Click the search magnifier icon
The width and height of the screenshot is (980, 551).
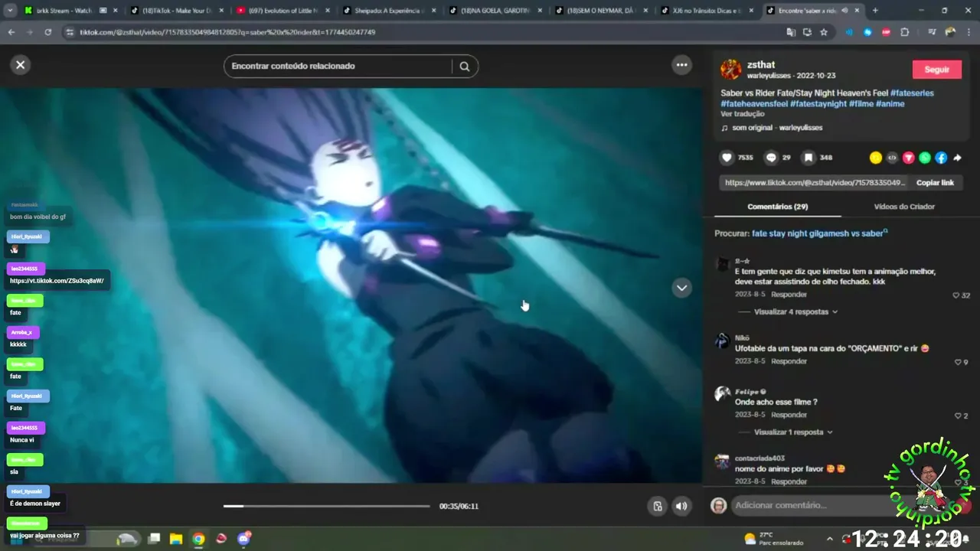[x=464, y=67]
